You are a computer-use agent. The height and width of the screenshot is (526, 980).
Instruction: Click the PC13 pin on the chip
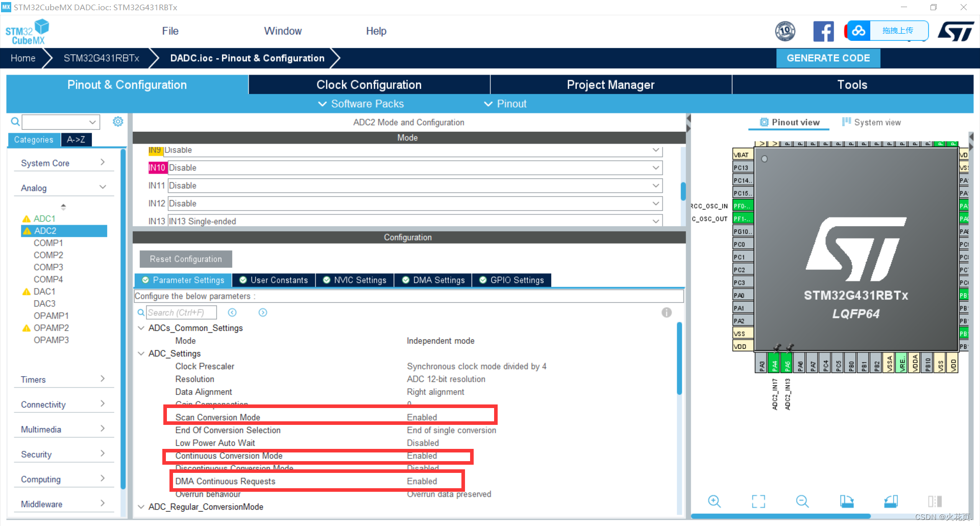[743, 168]
